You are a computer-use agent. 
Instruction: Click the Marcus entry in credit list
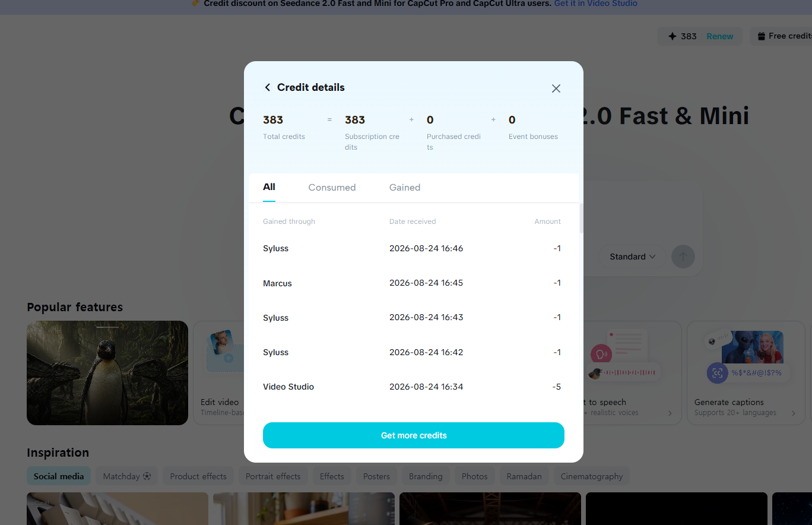[277, 283]
